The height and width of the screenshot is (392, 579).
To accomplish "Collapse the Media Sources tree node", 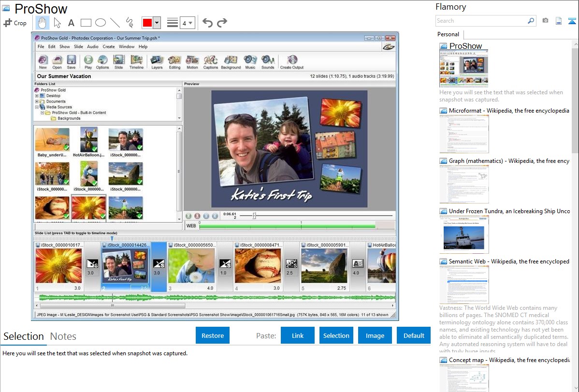I will 37,107.
